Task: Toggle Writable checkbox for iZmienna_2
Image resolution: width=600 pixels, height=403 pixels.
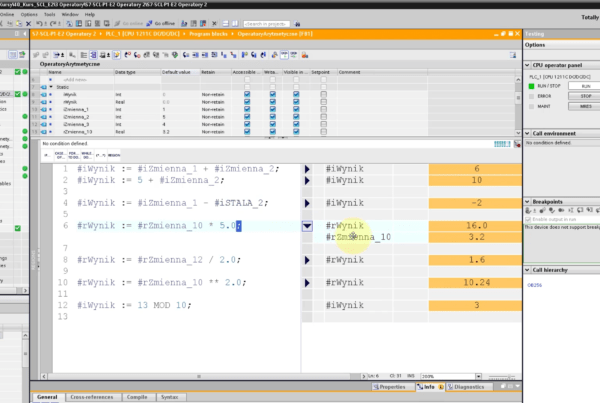Action: (x=272, y=116)
